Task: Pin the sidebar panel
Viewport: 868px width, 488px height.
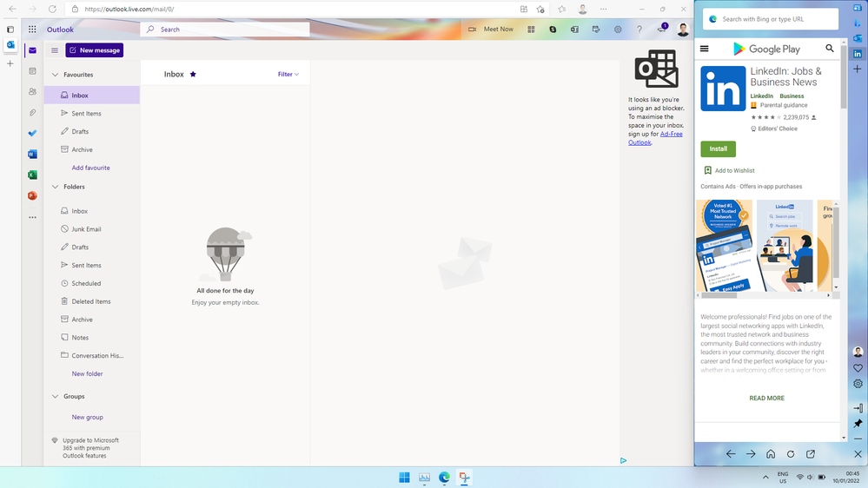Action: [x=858, y=423]
